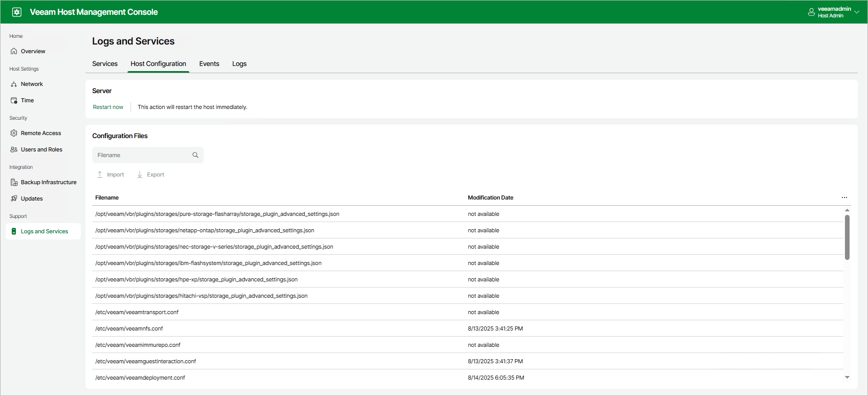868x396 pixels.
Task: Click the scroll up arrow of file list
Action: pyautogui.click(x=847, y=210)
